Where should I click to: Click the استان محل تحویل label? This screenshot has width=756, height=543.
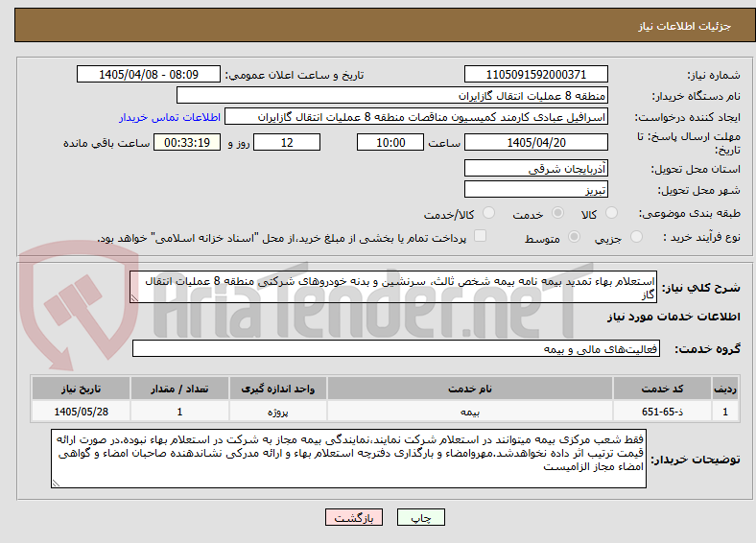tap(696, 169)
